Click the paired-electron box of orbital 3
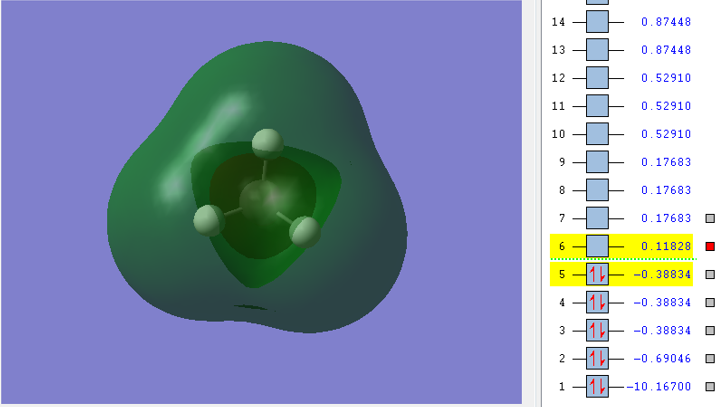The height and width of the screenshot is (407, 722). [x=597, y=331]
